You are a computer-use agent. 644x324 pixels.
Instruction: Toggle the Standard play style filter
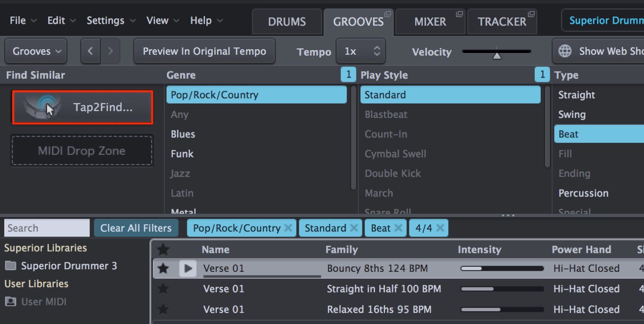(450, 95)
